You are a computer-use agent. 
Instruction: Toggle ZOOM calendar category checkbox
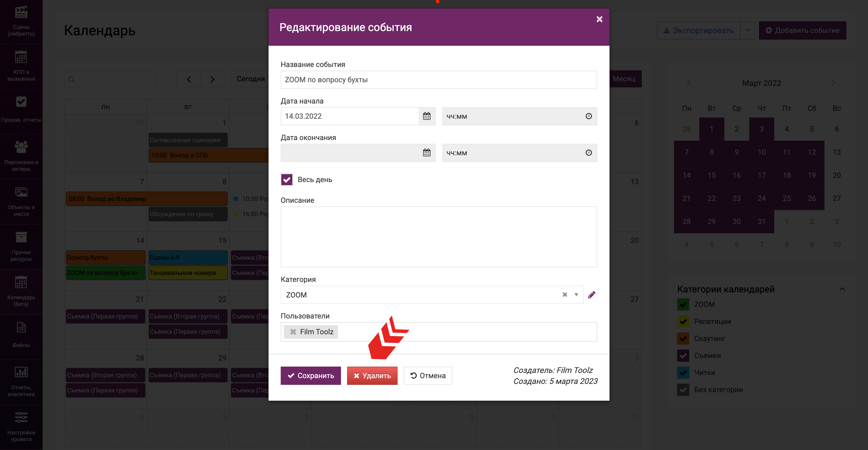[683, 304]
